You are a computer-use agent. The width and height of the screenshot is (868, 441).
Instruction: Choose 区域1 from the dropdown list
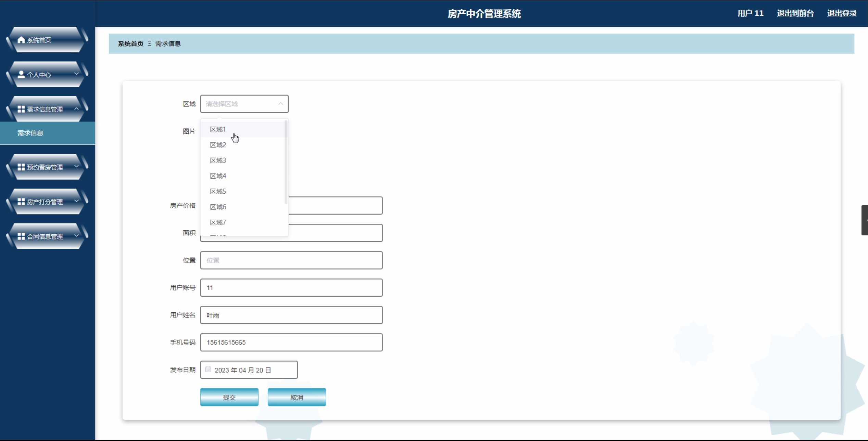[218, 129]
